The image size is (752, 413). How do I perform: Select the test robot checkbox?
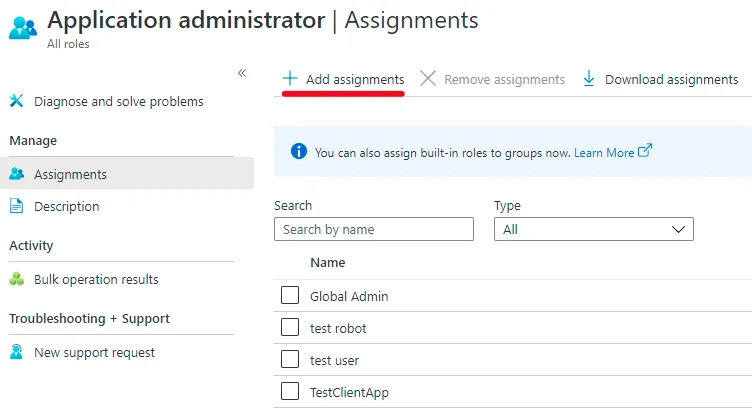290,328
